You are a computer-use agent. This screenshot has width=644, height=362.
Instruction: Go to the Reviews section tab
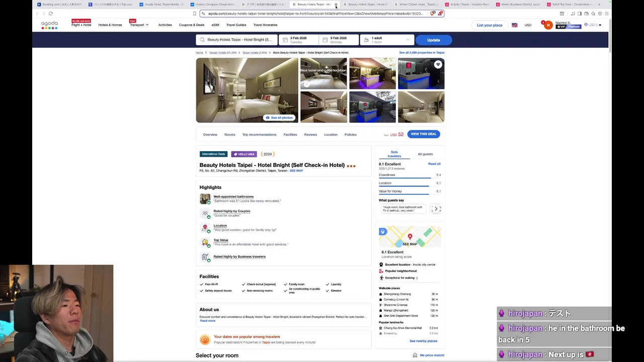310,135
